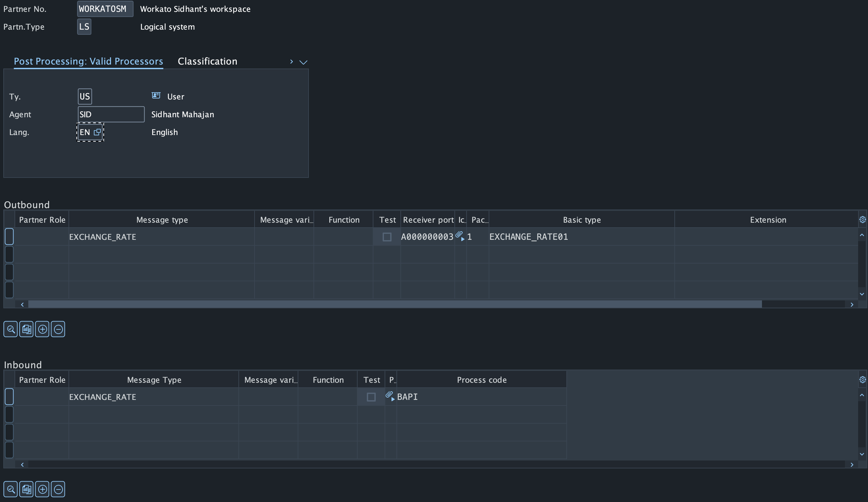Image resolution: width=868 pixels, height=502 pixels.
Task: Open the Inbound table settings gear
Action: pos(862,379)
